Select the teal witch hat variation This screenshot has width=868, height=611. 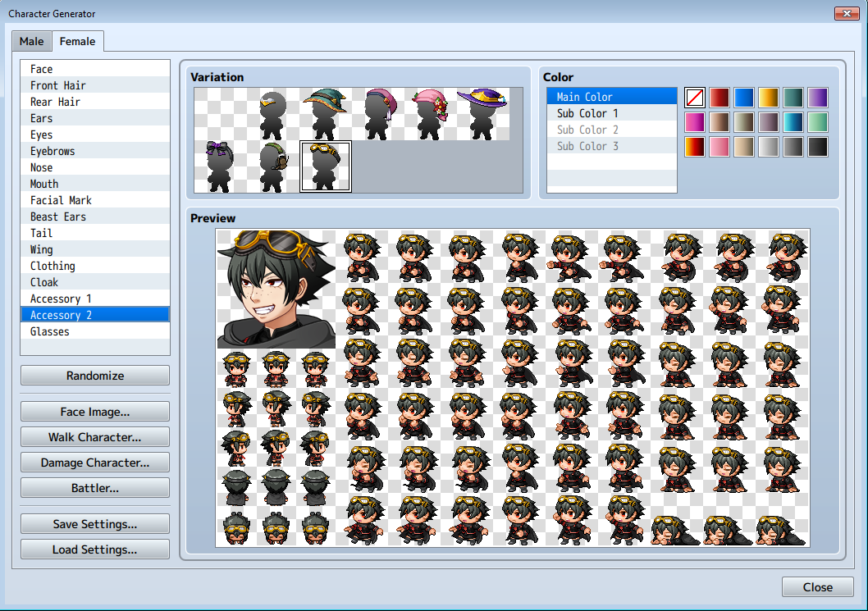pyautogui.click(x=326, y=114)
